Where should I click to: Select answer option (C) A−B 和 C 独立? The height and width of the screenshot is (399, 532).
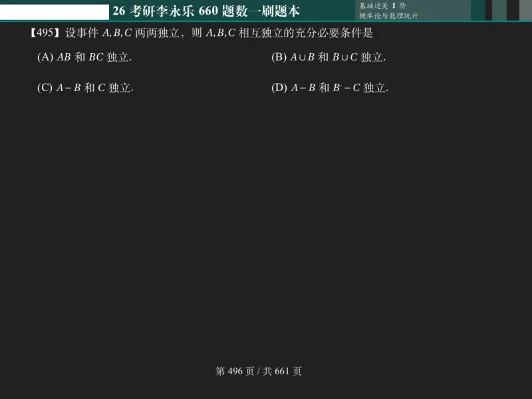tap(84, 86)
